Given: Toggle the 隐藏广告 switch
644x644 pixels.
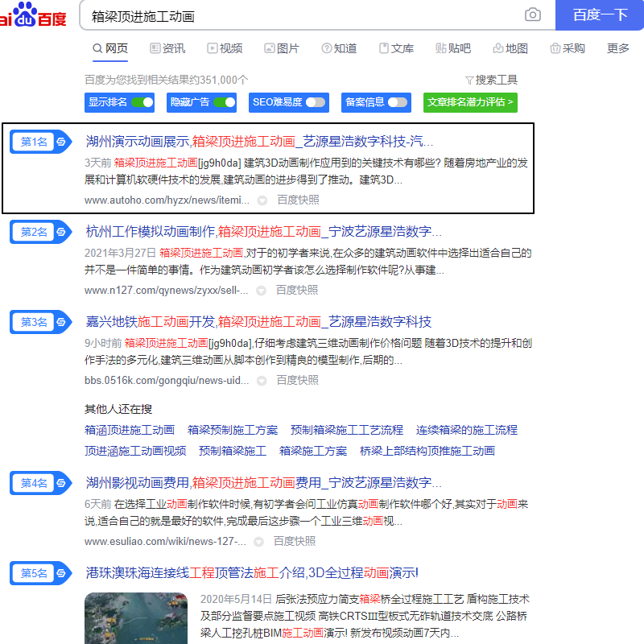Looking at the screenshot, I should 225,102.
